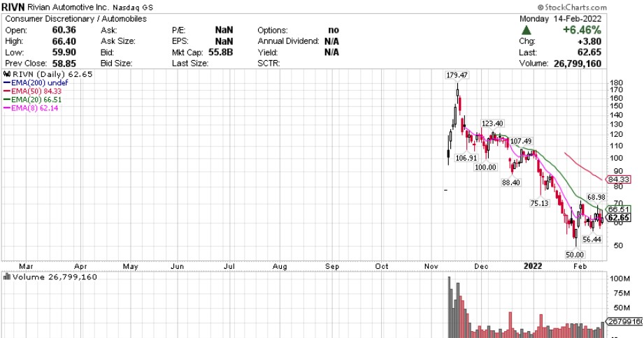This screenshot has height=338, width=644.
Task: Click the green 66.51 flag on the price axis
Action: point(619,210)
